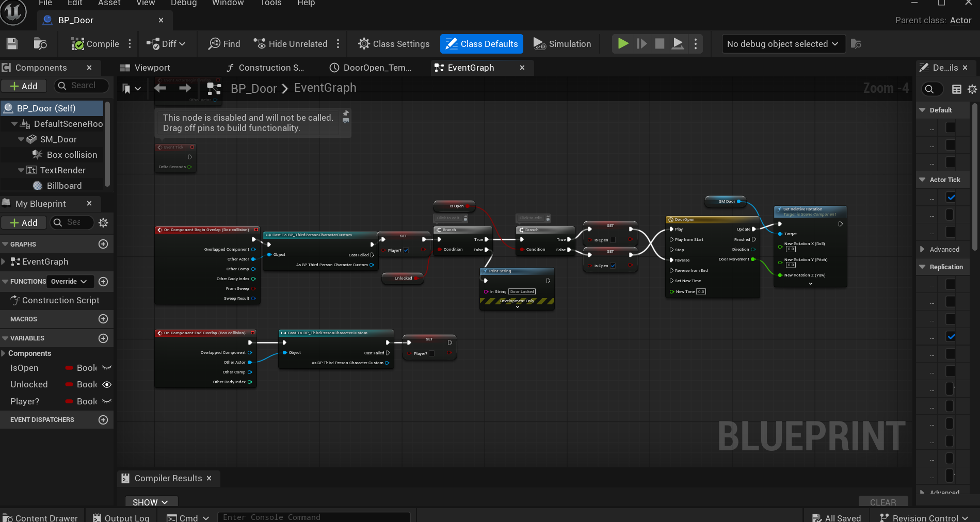Open the Edit menu
Viewport: 980px width, 522px height.
(x=75, y=3)
